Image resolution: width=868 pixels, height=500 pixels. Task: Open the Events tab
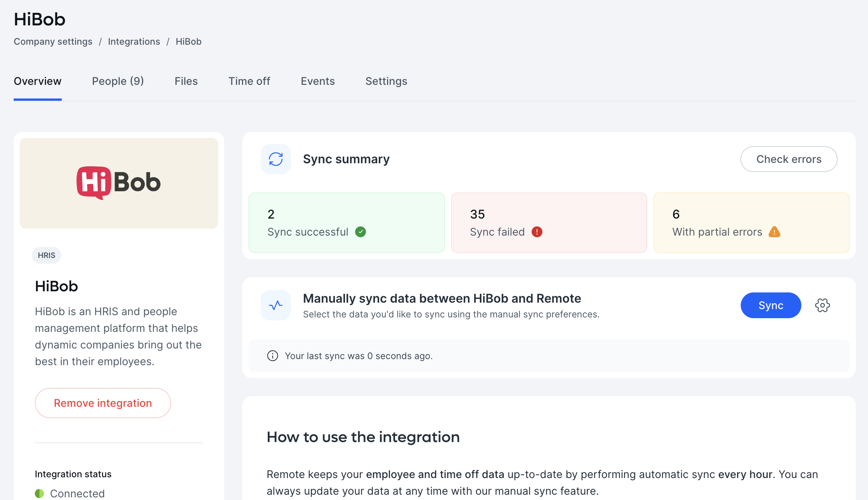pyautogui.click(x=317, y=81)
